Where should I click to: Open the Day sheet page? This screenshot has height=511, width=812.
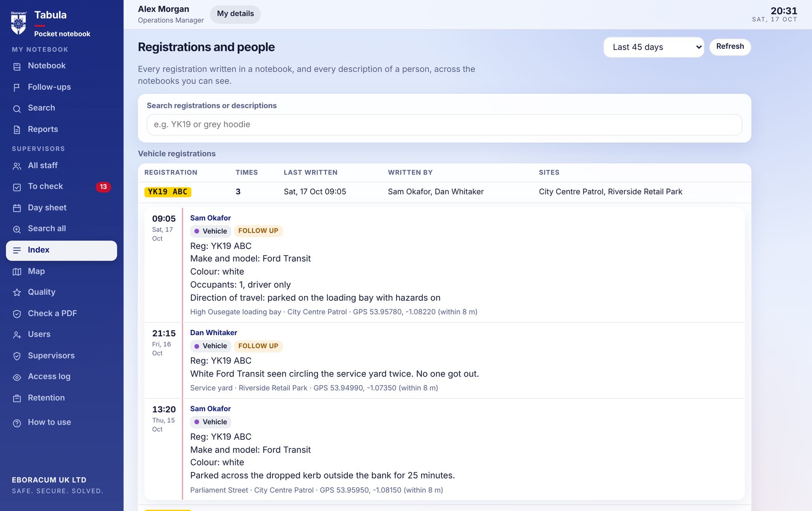coord(61,208)
